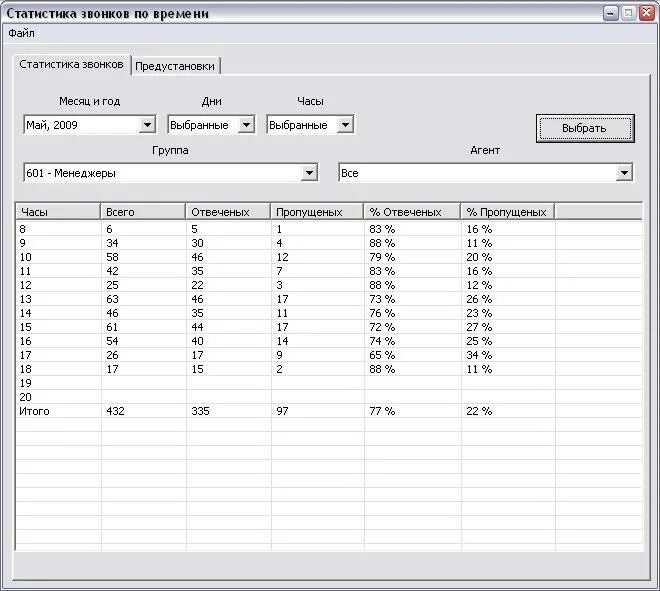The height and width of the screenshot is (591, 660).
Task: Select hour 16 in Часы column
Action: pos(25,341)
